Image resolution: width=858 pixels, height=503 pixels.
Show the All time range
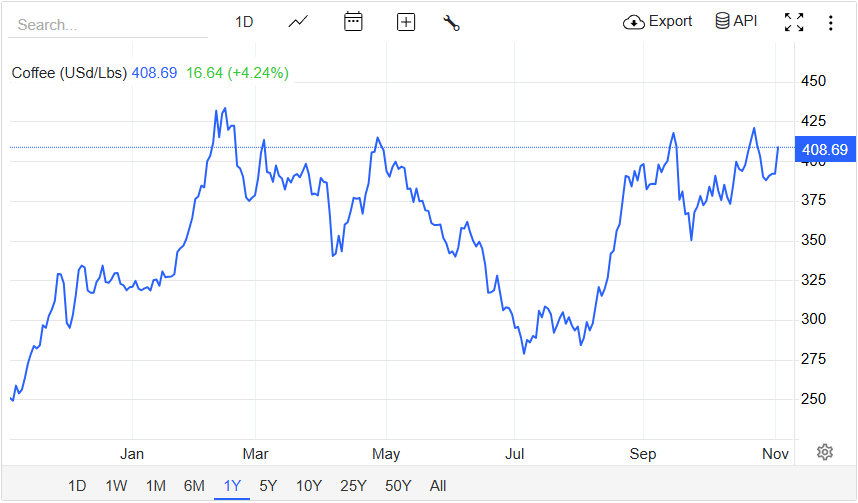pyautogui.click(x=438, y=486)
